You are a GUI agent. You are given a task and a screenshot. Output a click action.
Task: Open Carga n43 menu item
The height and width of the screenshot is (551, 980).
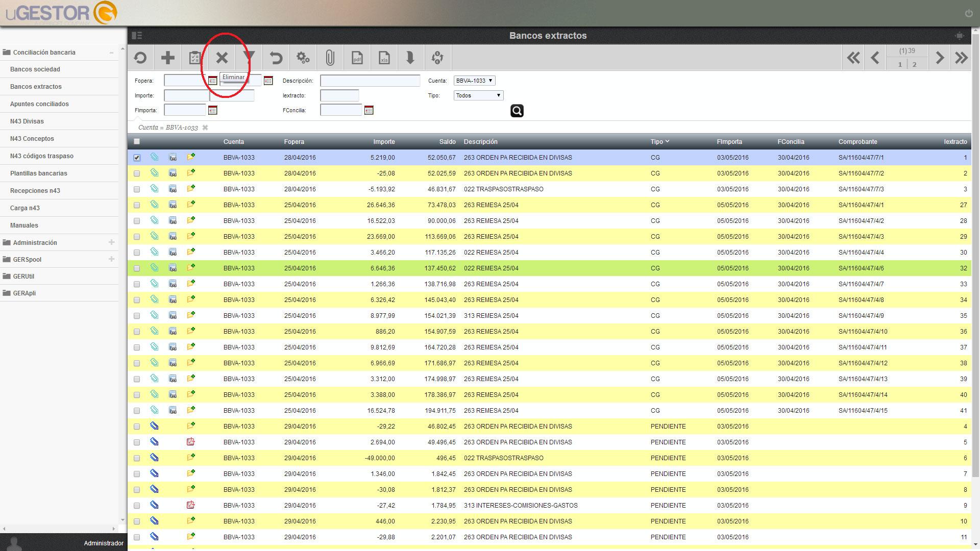[x=25, y=208]
